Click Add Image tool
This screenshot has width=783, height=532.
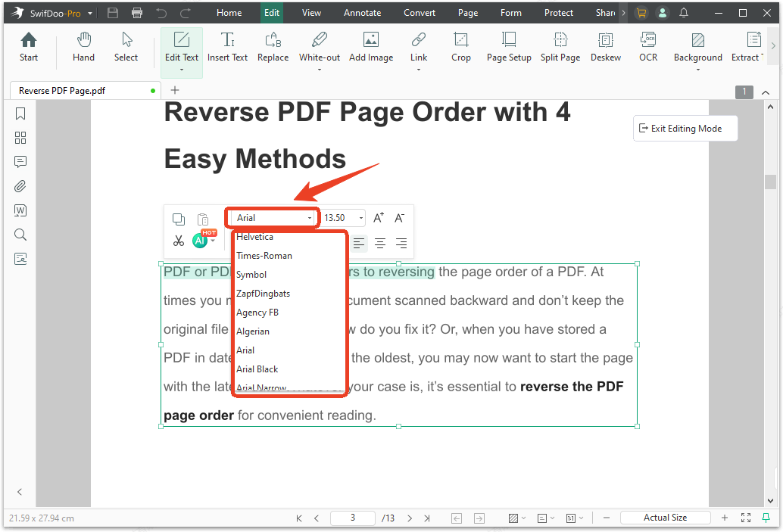(371, 47)
